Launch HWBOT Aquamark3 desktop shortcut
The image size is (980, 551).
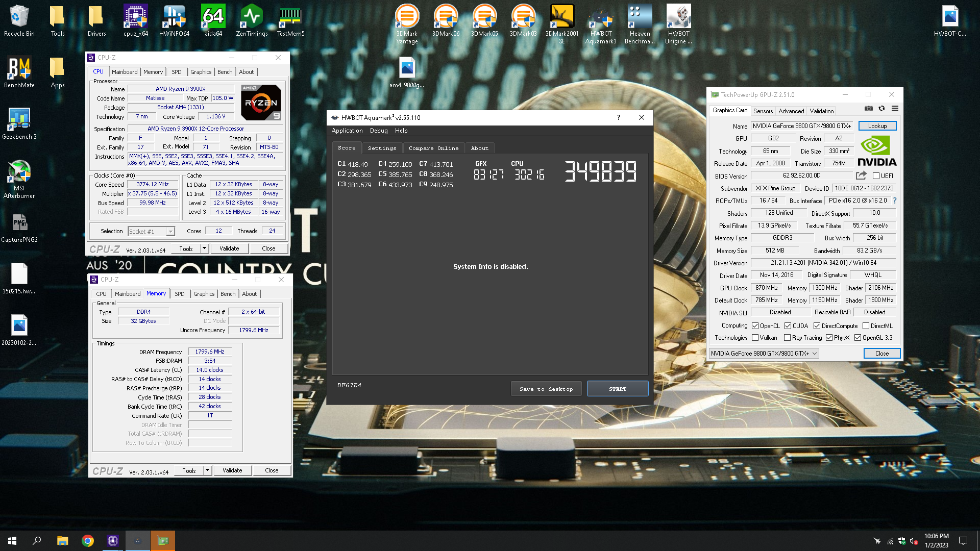[x=601, y=24]
